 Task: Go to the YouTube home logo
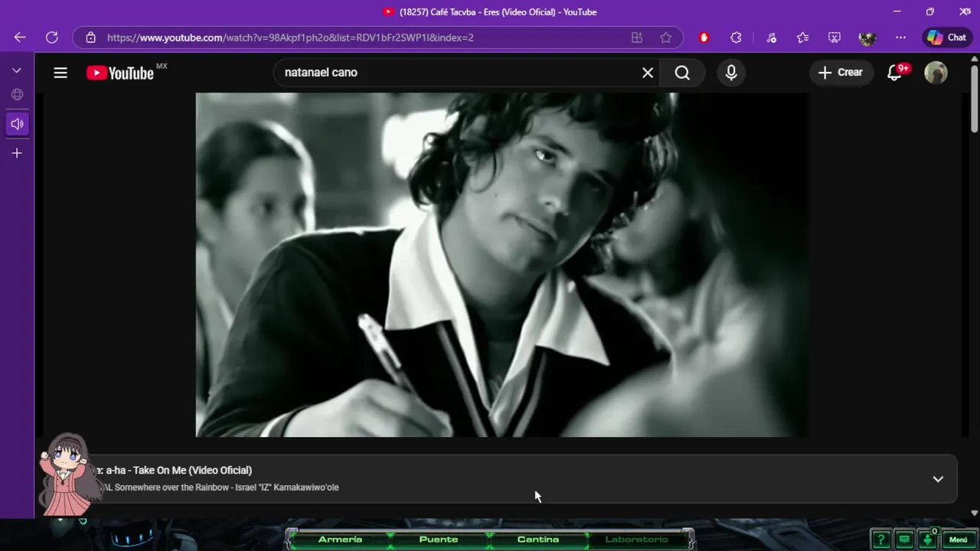120,73
